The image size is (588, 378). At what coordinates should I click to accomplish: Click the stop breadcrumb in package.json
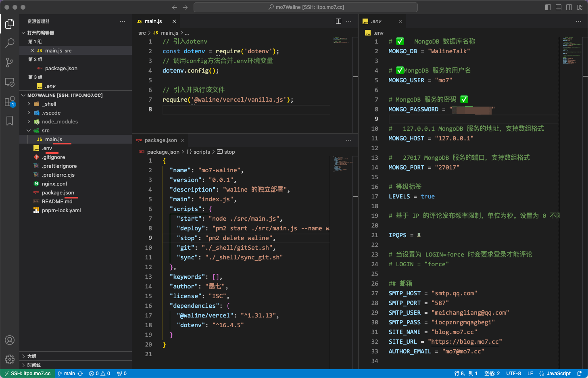pos(226,152)
